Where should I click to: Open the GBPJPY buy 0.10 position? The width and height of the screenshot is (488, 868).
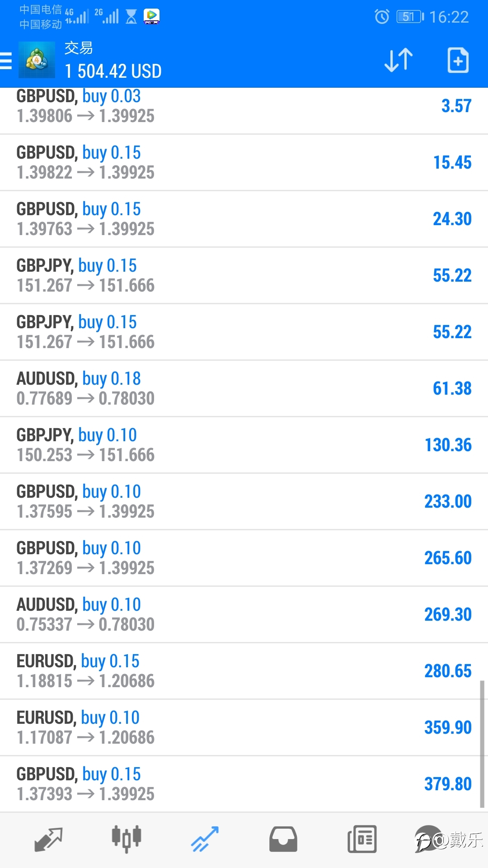pyautogui.click(x=244, y=445)
